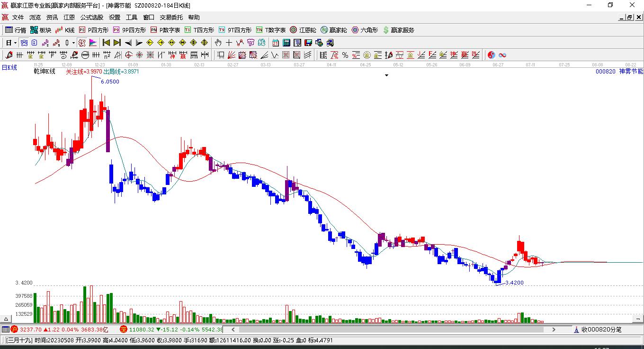Screen dimensions: 644x349
Task: Open the 资讯 menu
Action: (x=52, y=18)
